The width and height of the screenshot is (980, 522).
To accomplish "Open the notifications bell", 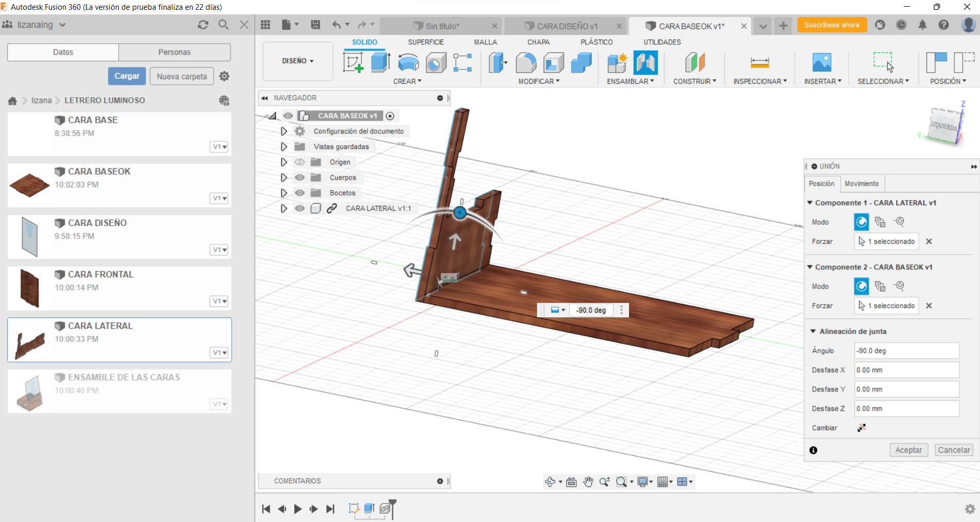I will [922, 25].
